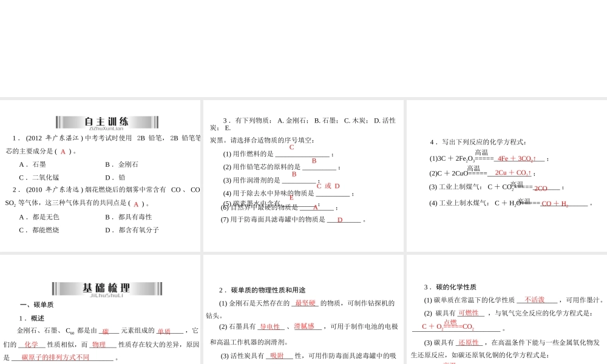Image resolution: width=607 pixels, height=364 pixels.
Task: Click the heading 3．碳的化学性质
Action: coord(450,287)
